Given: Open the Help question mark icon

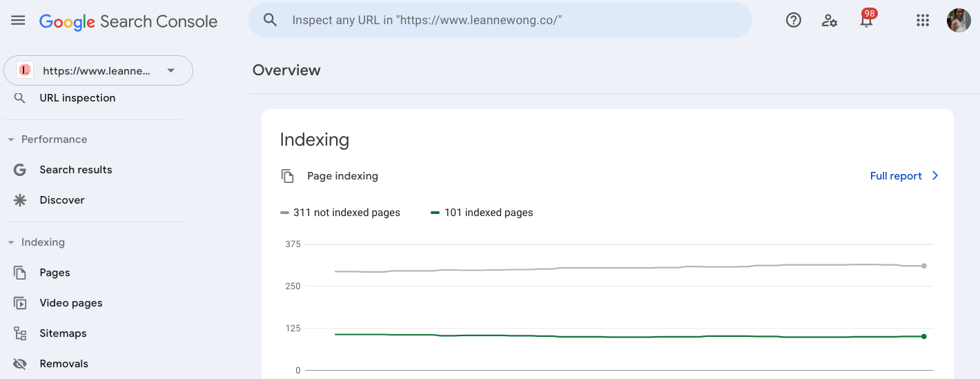Looking at the screenshot, I should tap(794, 20).
